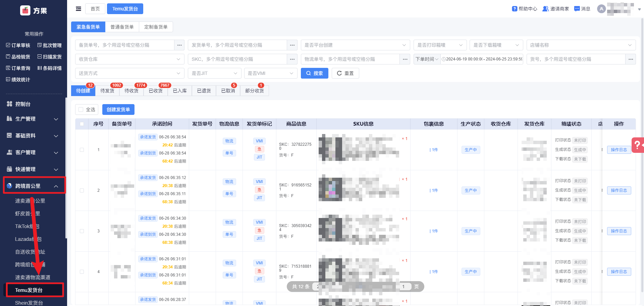Toggle the hamburger menu icon
This screenshot has width=644, height=306.
click(x=78, y=9)
